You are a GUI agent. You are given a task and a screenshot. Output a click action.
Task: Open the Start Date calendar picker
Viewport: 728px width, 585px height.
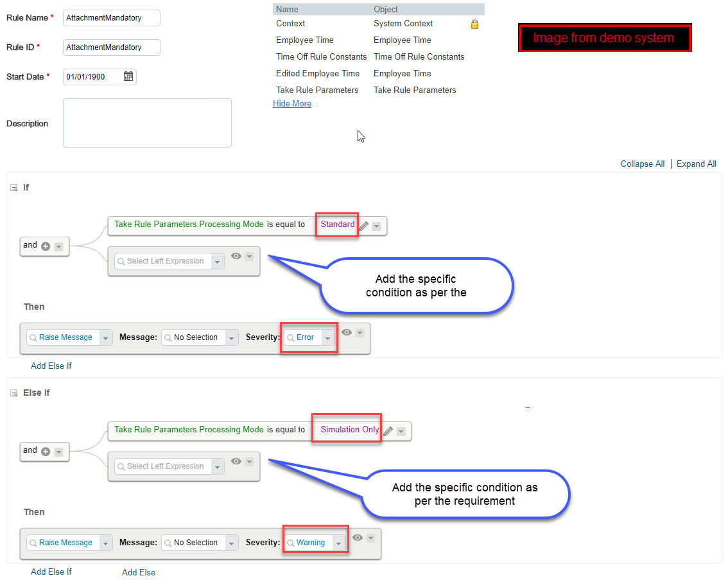coord(128,76)
